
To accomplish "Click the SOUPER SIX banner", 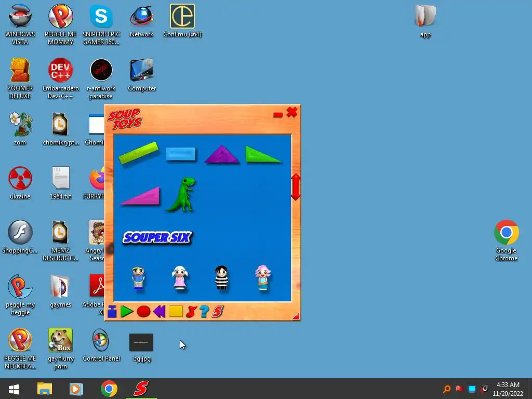I will 157,237.
